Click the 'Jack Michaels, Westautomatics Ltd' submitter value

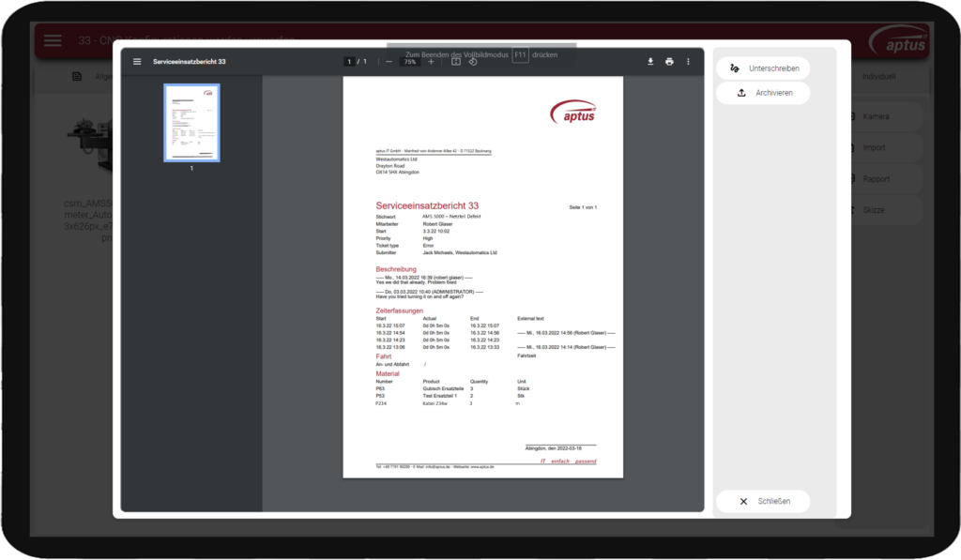460,252
